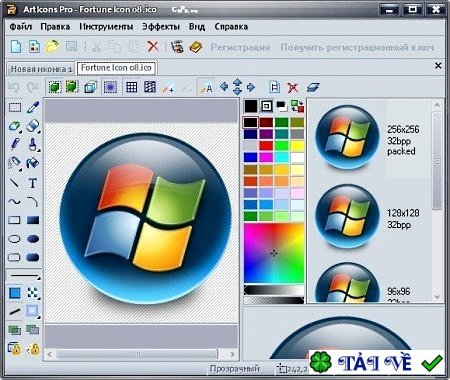Click the shift image up-down arrows

237,87
